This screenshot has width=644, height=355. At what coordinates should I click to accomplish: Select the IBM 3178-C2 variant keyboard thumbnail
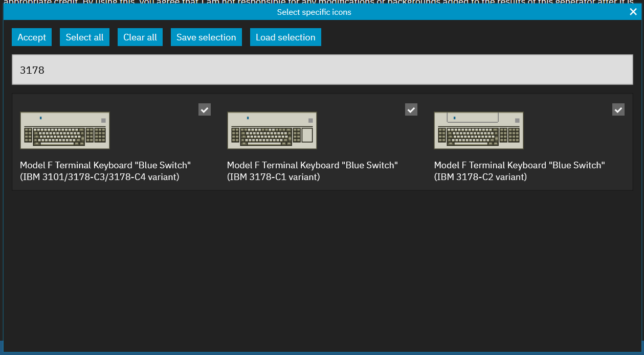click(478, 130)
